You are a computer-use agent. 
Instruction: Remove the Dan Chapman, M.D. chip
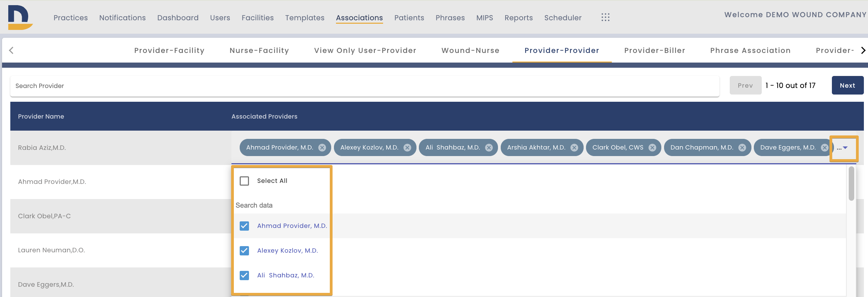pyautogui.click(x=742, y=147)
